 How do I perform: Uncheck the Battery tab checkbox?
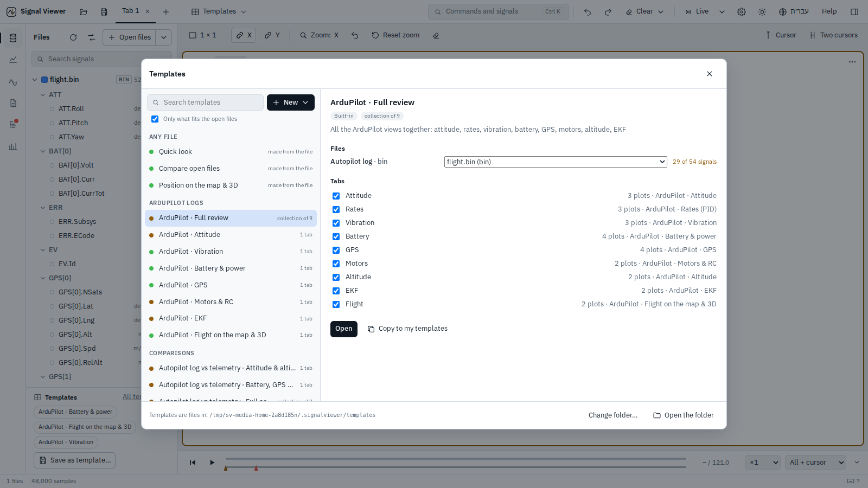tap(336, 236)
